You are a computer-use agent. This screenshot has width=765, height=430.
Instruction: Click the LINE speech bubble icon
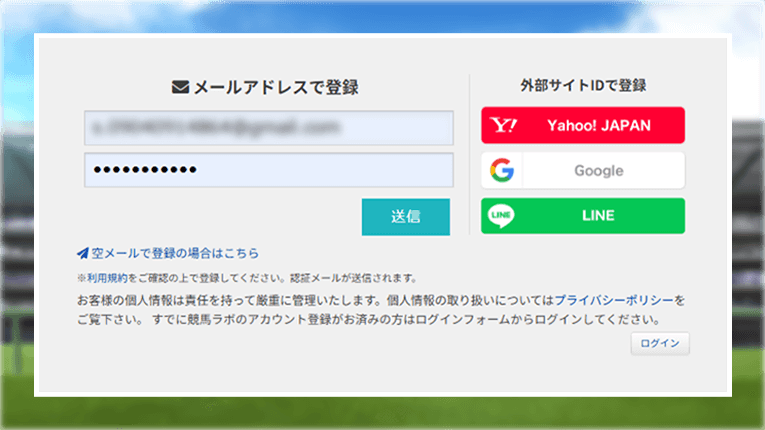501,216
